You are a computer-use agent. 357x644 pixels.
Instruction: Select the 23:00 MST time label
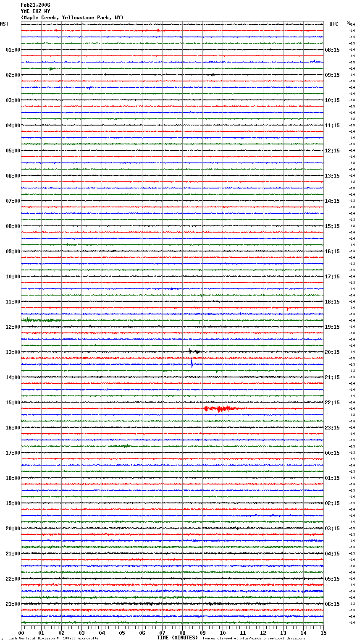(x=13, y=604)
